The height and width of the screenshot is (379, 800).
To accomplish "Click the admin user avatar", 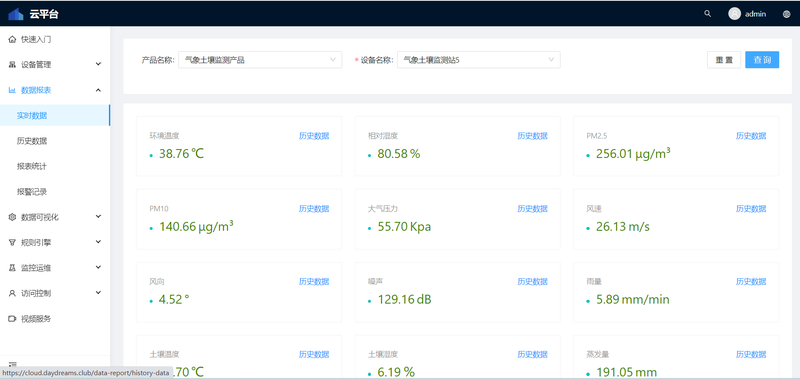I will click(x=734, y=14).
